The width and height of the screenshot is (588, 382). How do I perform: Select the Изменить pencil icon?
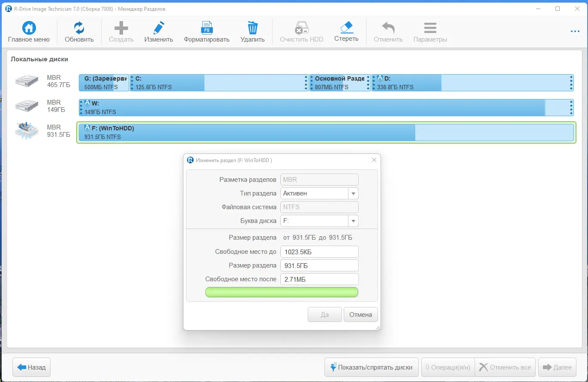(159, 28)
